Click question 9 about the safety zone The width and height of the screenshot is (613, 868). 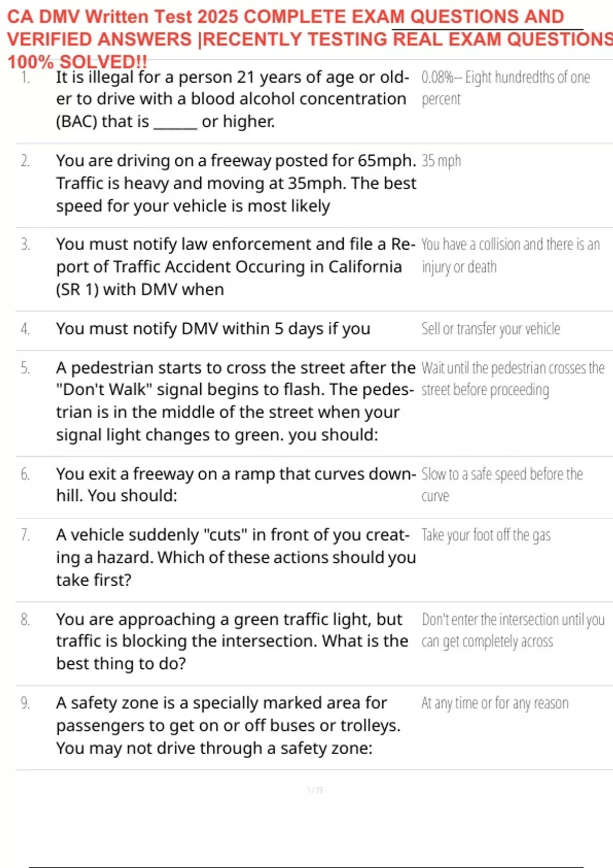(x=228, y=726)
